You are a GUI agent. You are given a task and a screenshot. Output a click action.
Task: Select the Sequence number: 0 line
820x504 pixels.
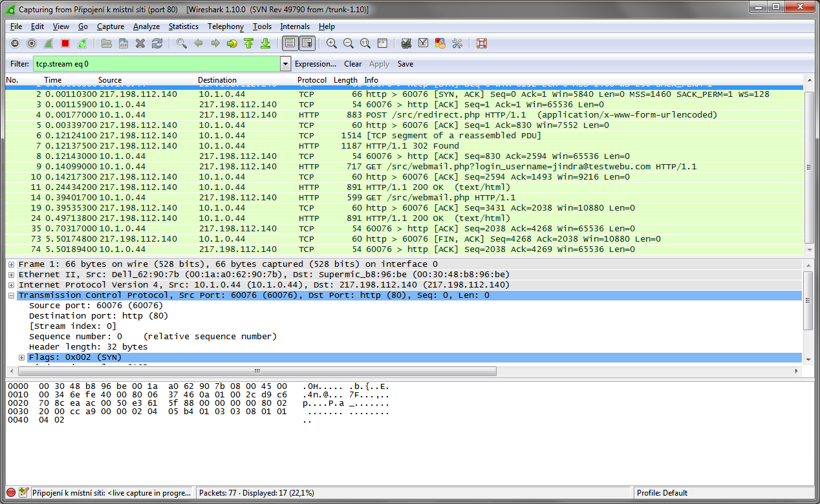click(153, 337)
